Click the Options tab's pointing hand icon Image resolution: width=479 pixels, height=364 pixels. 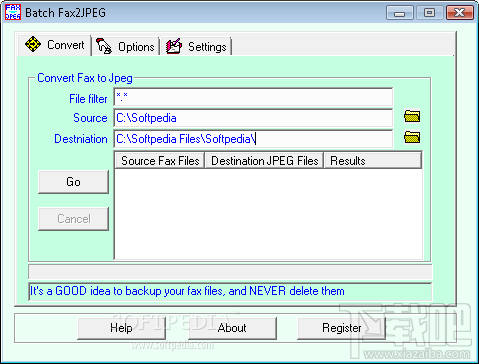104,46
